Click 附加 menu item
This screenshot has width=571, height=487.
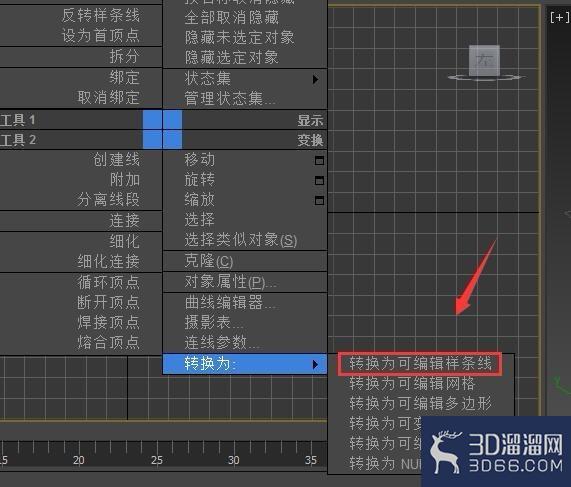tap(125, 180)
